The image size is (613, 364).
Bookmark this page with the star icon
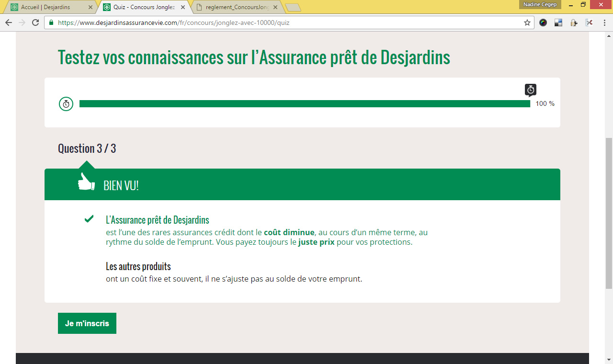tap(527, 23)
